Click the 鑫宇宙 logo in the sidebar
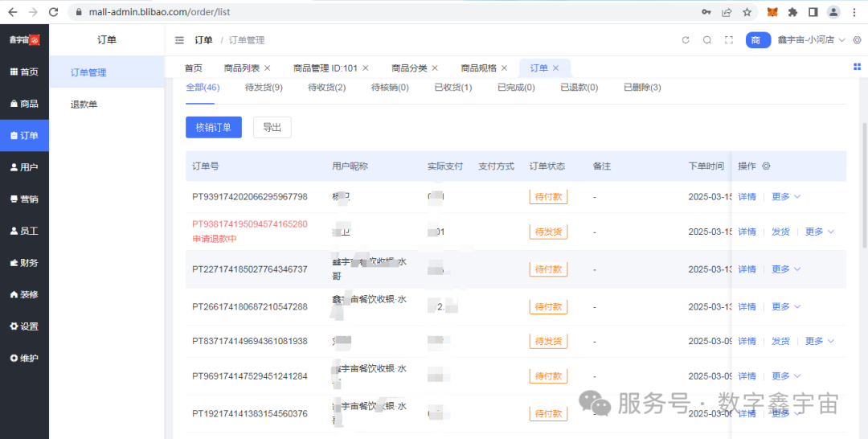This screenshot has height=439, width=868. [x=24, y=40]
